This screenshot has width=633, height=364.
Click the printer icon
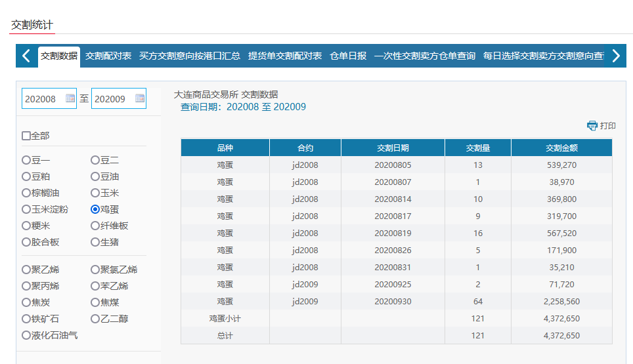click(592, 126)
